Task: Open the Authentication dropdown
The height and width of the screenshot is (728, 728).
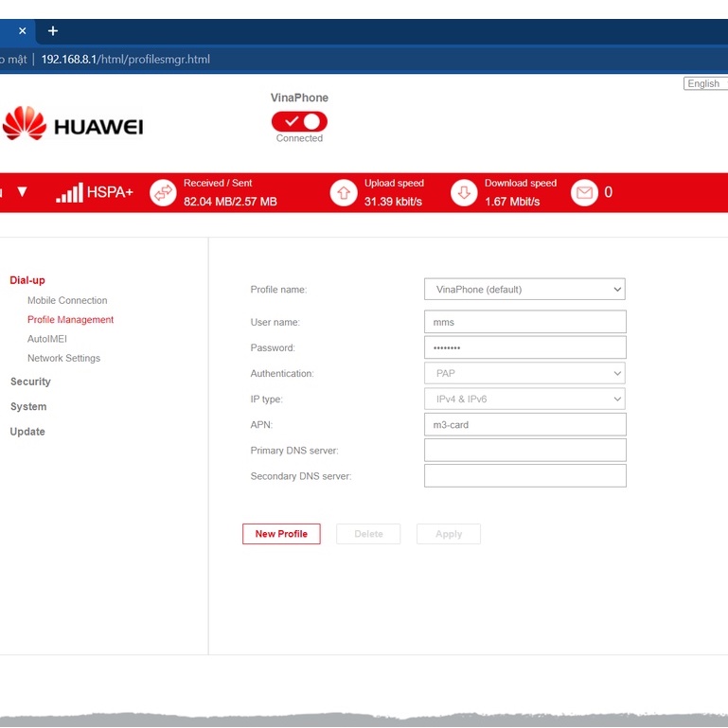Action: point(524,373)
